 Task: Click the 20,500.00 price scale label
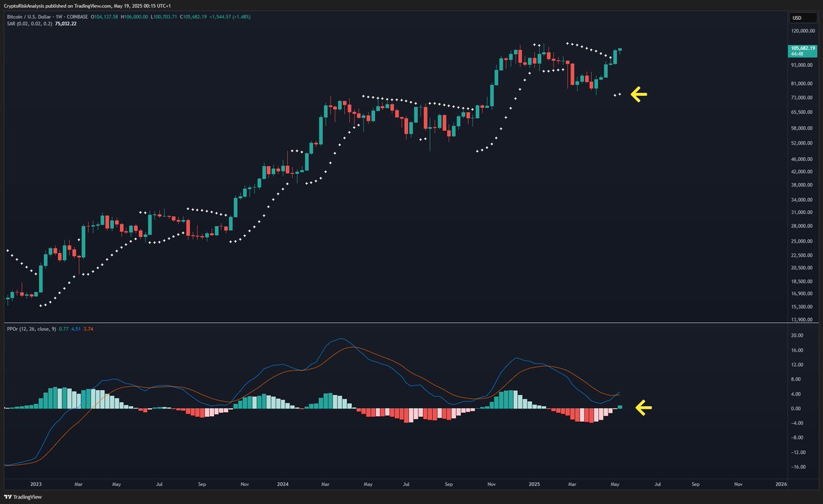(803, 268)
